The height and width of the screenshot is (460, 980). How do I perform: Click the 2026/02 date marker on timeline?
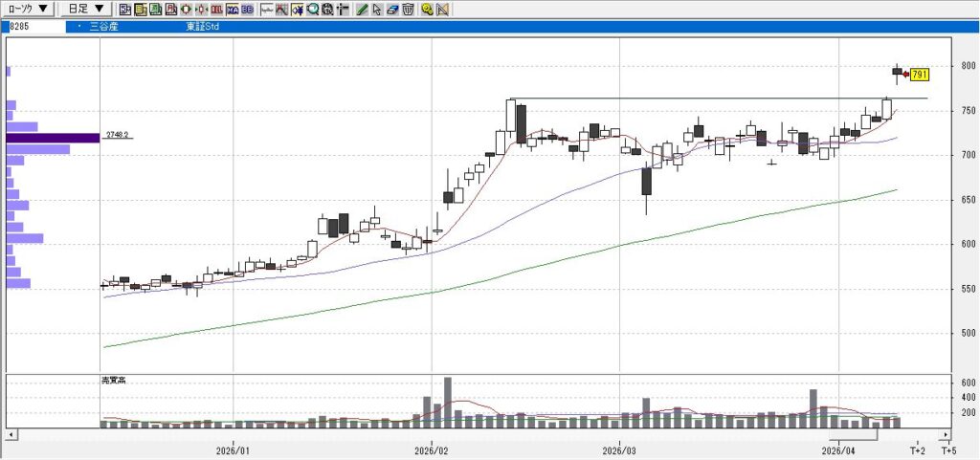point(433,450)
